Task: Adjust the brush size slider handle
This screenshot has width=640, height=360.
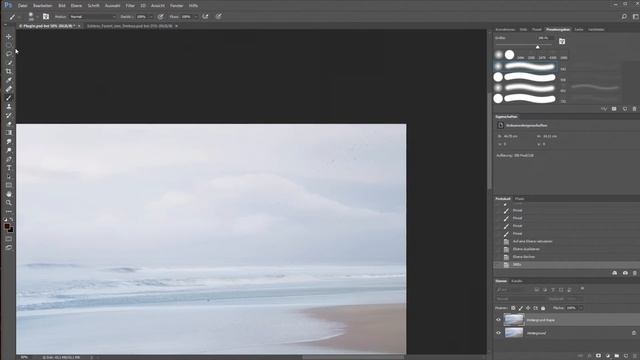Action: [538, 47]
